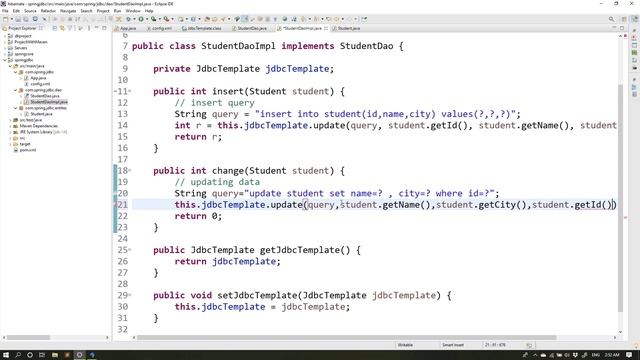
Task: Select config.xml in Project Explorer
Action: (x=40, y=84)
